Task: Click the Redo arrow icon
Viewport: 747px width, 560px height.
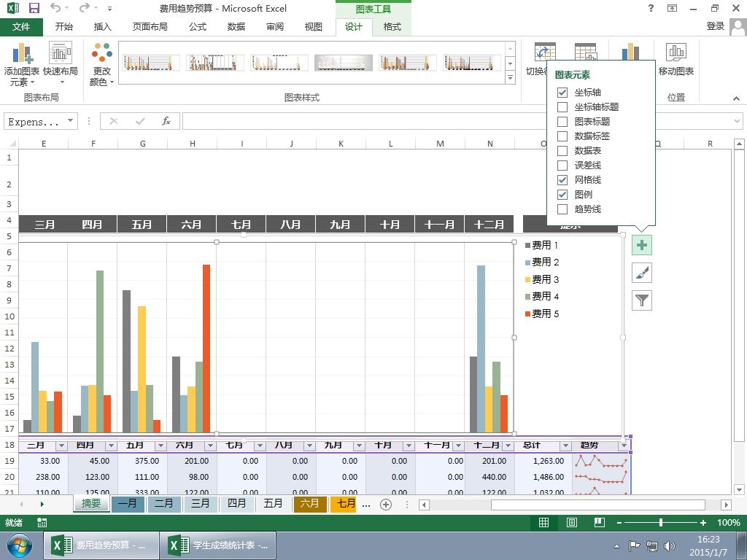Action: point(85,8)
